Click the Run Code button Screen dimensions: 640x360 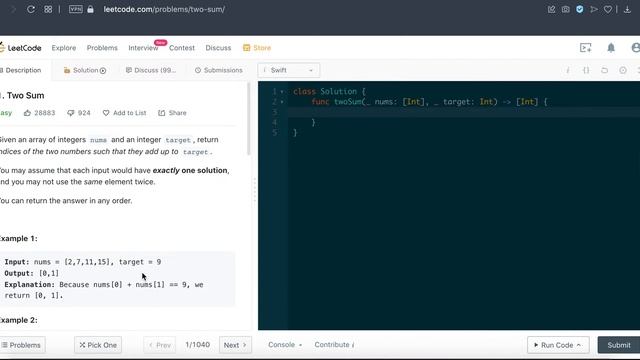(558, 345)
